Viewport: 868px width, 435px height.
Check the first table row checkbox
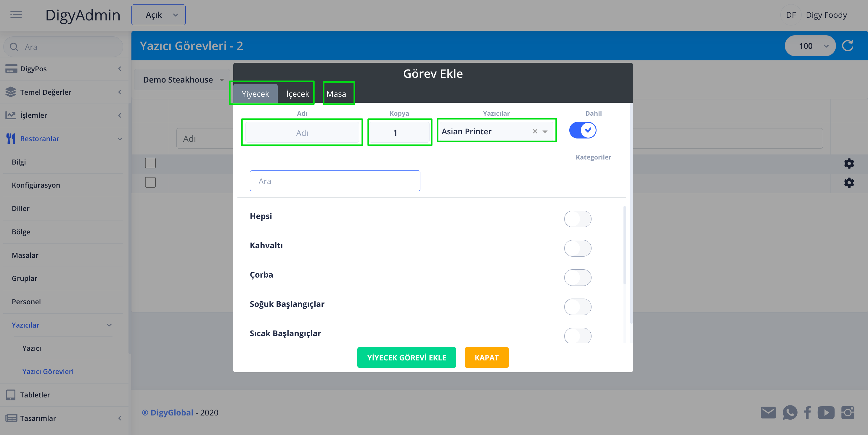(x=150, y=163)
